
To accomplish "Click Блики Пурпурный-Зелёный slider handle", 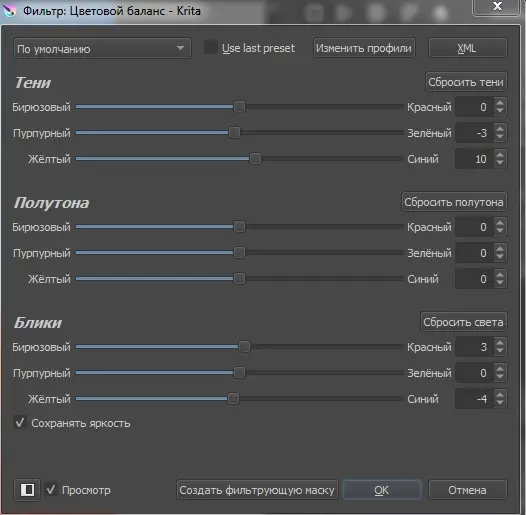I will [x=240, y=372].
